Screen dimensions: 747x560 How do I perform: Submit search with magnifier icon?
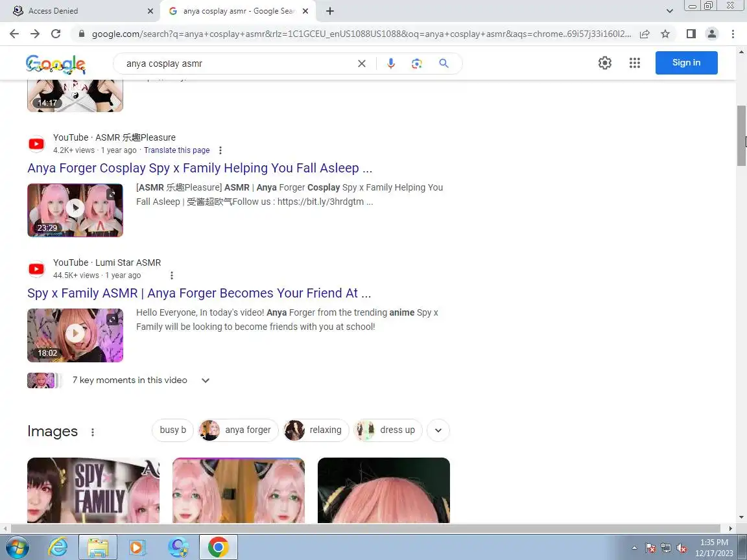pos(444,64)
